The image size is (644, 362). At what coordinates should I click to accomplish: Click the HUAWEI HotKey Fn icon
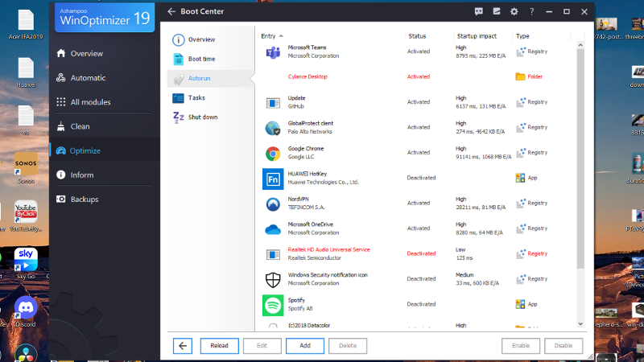pyautogui.click(x=273, y=179)
